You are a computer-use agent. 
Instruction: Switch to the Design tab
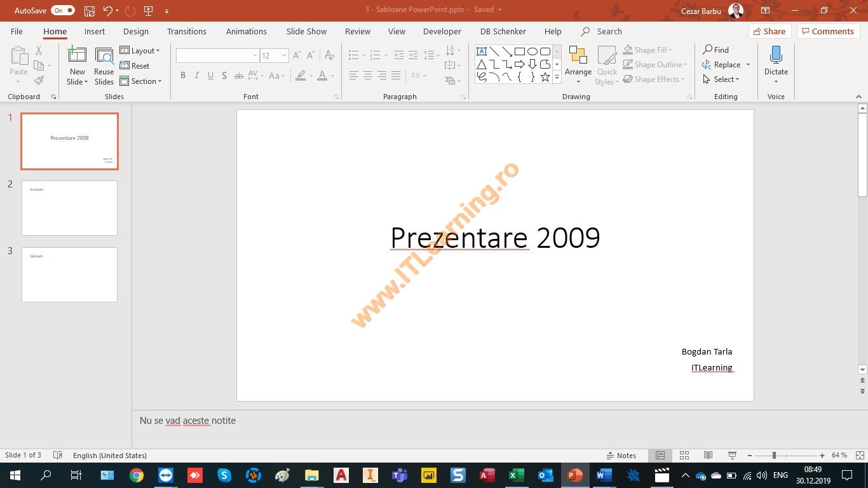point(136,31)
